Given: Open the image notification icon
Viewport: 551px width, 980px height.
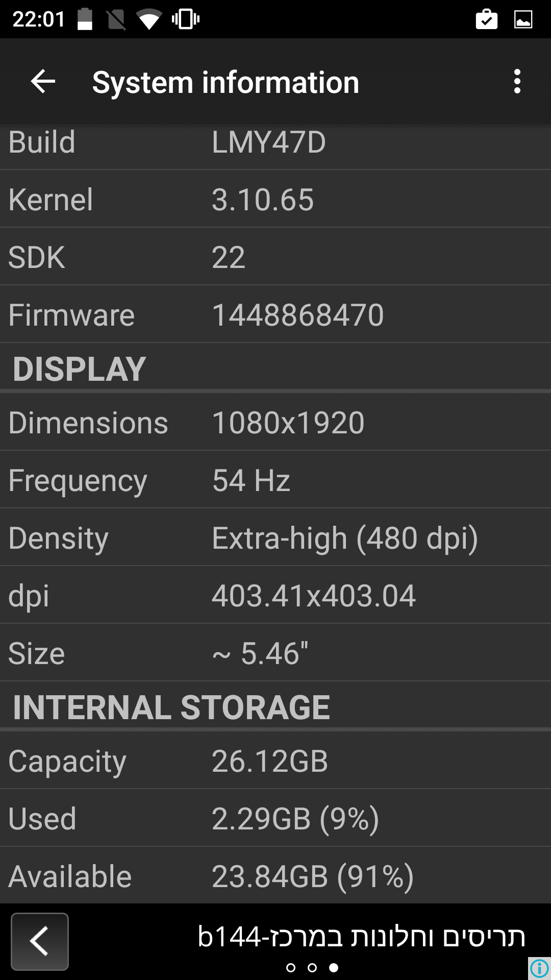Looking at the screenshot, I should (523, 19).
